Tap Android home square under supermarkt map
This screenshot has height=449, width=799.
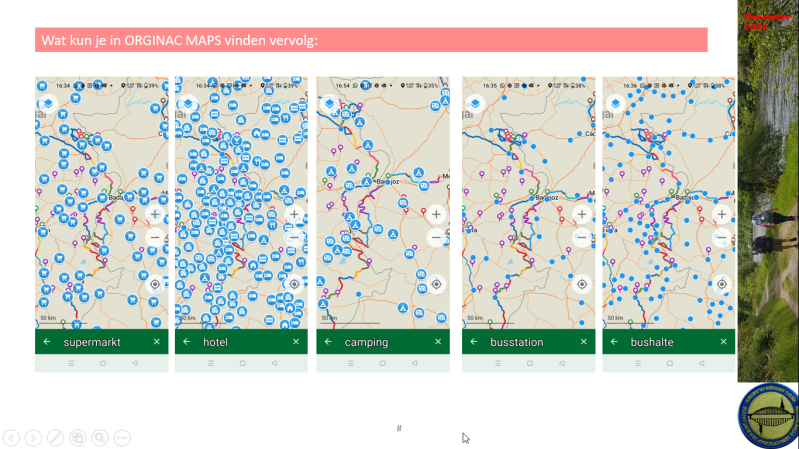(x=103, y=363)
